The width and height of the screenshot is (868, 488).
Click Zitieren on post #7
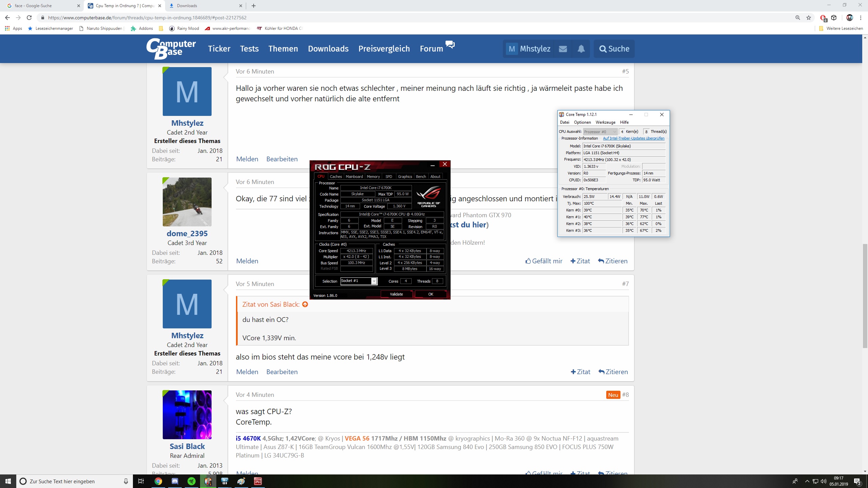pos(613,372)
